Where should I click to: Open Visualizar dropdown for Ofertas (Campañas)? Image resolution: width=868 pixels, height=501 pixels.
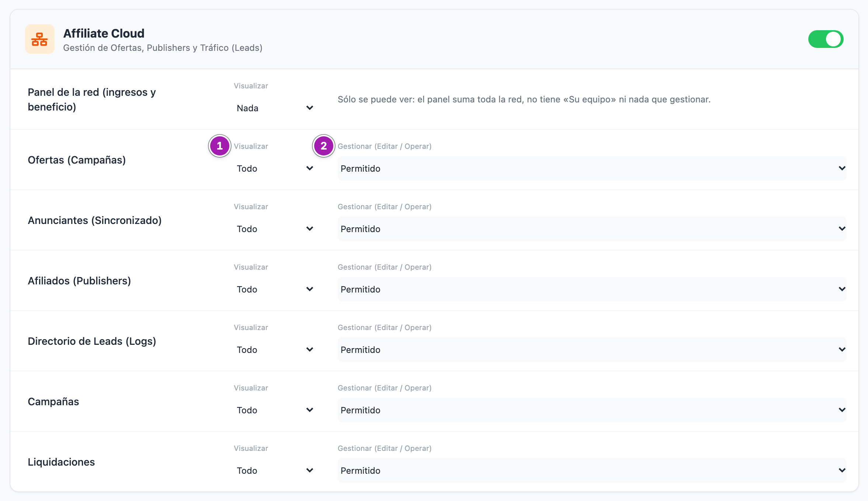click(275, 168)
